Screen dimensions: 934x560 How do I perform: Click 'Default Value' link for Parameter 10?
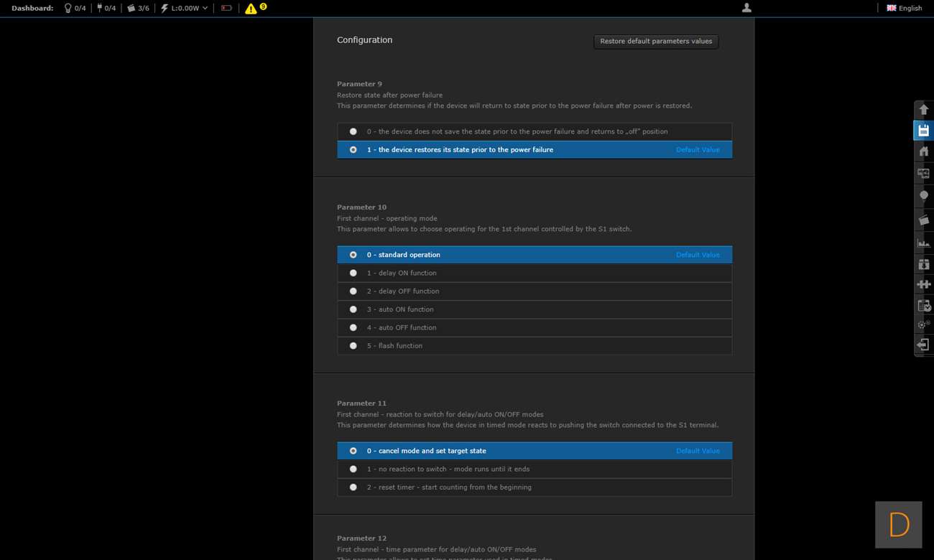coord(697,255)
